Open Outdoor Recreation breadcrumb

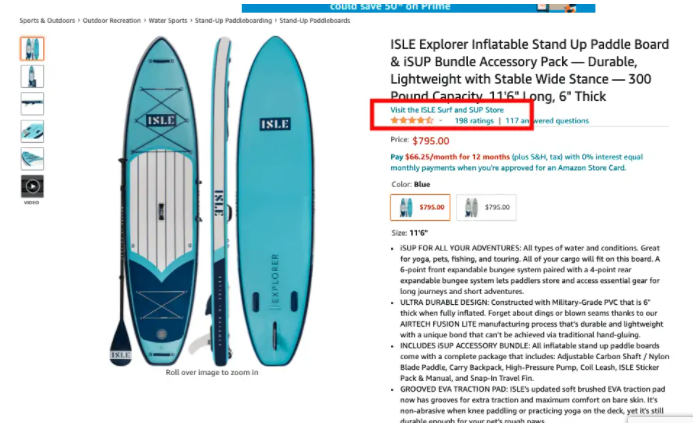(111, 20)
